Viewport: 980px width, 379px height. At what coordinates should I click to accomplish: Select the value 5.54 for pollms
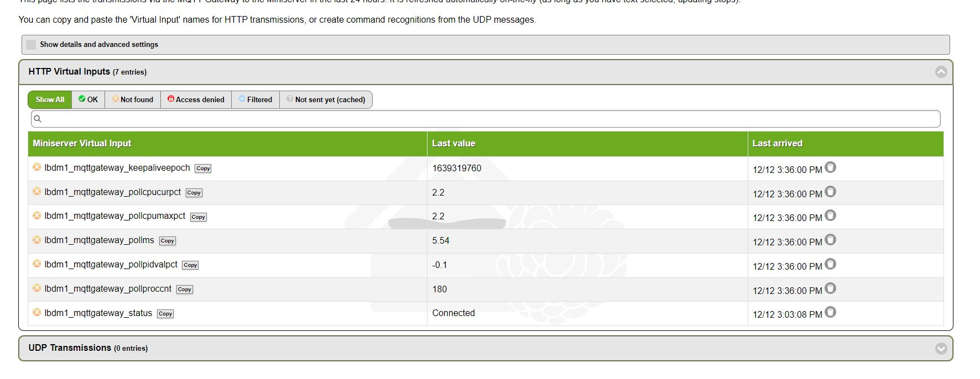tap(441, 240)
